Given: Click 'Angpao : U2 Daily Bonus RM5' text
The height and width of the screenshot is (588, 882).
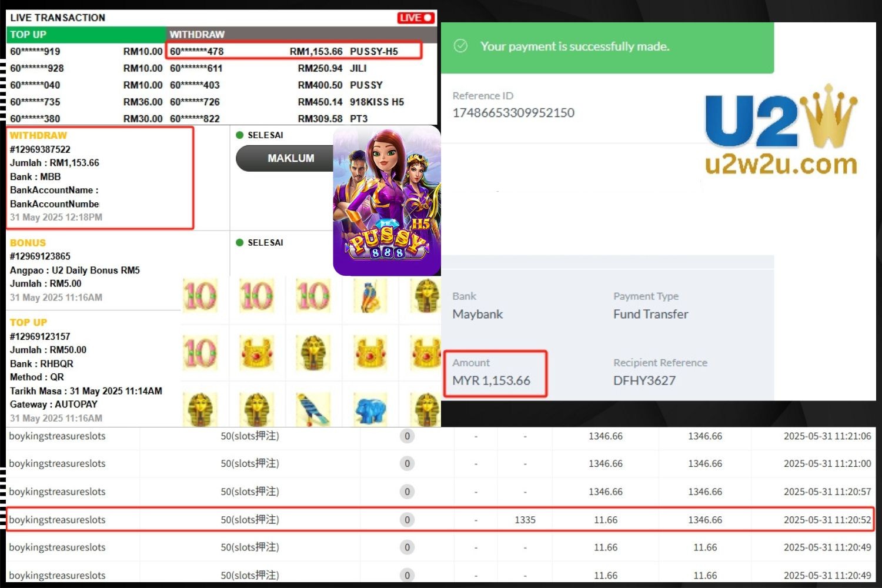Looking at the screenshot, I should 75,270.
